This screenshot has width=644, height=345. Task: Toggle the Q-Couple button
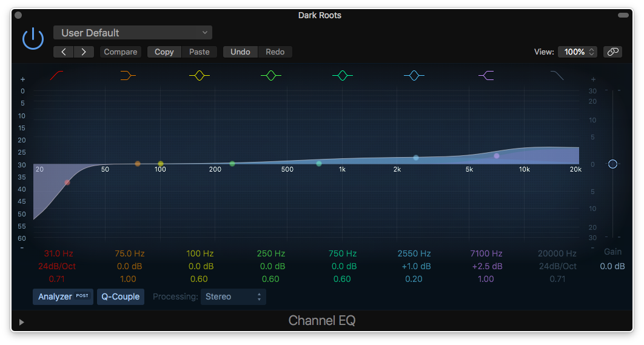tap(120, 296)
